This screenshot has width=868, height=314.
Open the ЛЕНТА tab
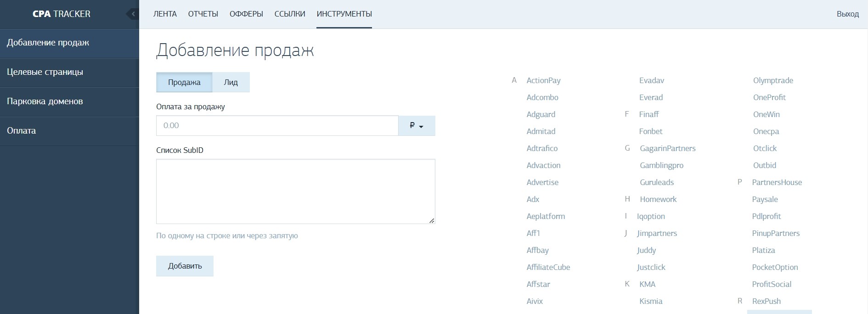[x=165, y=14]
